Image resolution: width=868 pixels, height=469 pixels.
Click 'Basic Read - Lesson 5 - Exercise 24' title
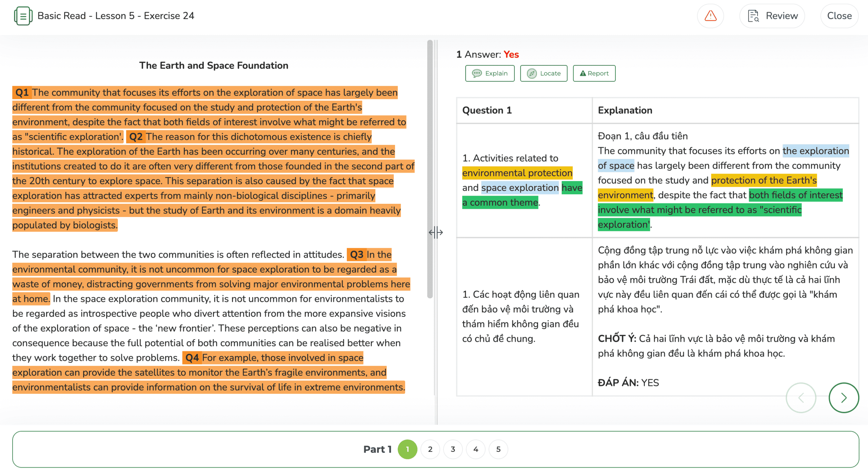point(116,16)
